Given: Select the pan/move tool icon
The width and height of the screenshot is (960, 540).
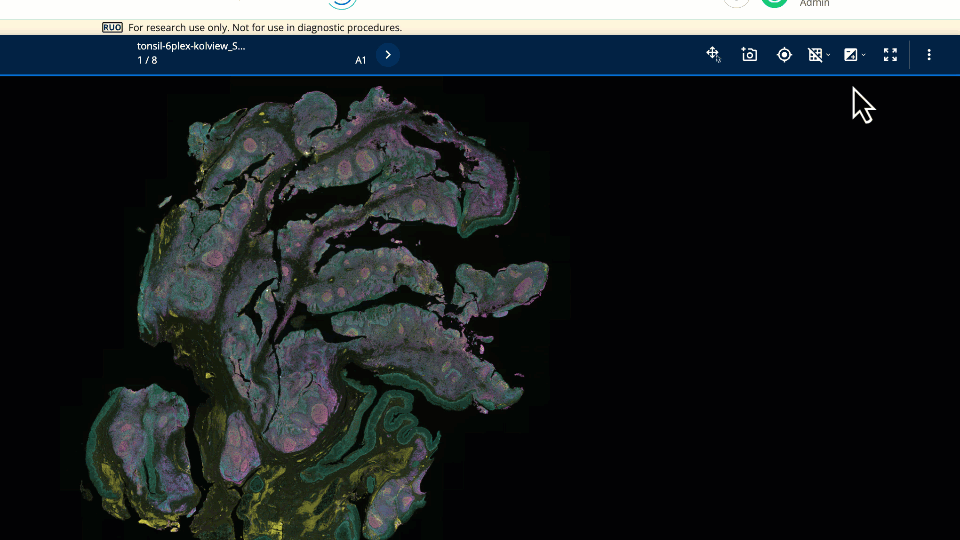Looking at the screenshot, I should tap(713, 55).
